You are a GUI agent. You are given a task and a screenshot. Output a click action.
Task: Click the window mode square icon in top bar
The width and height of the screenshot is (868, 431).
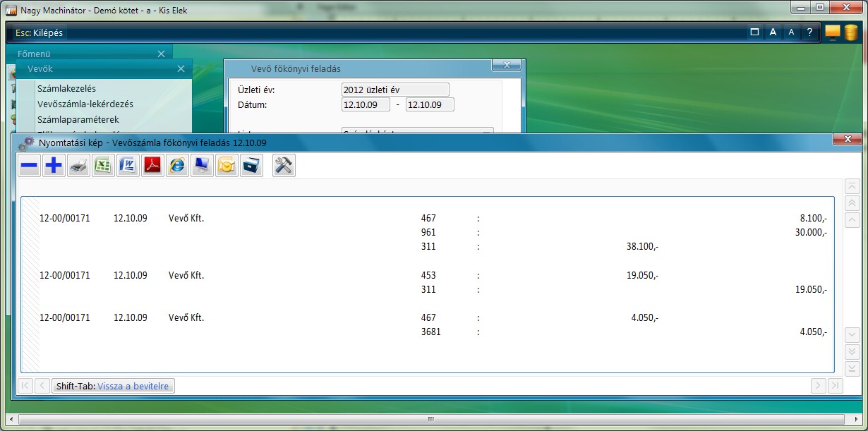(754, 32)
